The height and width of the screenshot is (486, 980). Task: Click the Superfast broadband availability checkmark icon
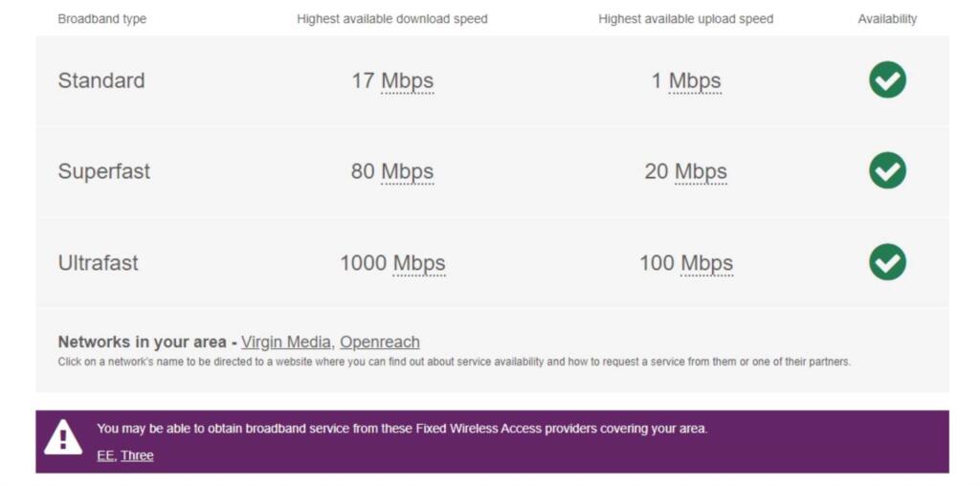(887, 170)
